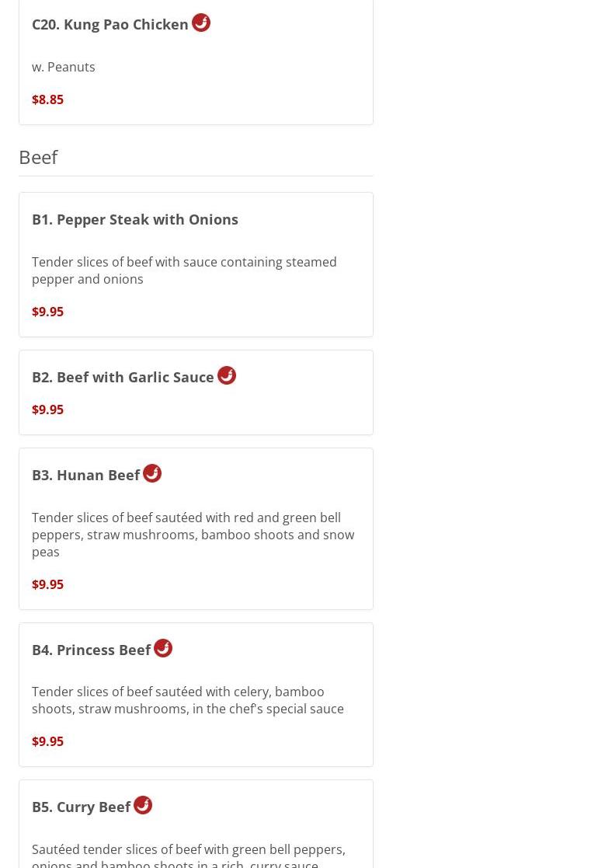The width and height of the screenshot is (598, 868).
Task: Click the Beef section heading
Action: pos(38,157)
